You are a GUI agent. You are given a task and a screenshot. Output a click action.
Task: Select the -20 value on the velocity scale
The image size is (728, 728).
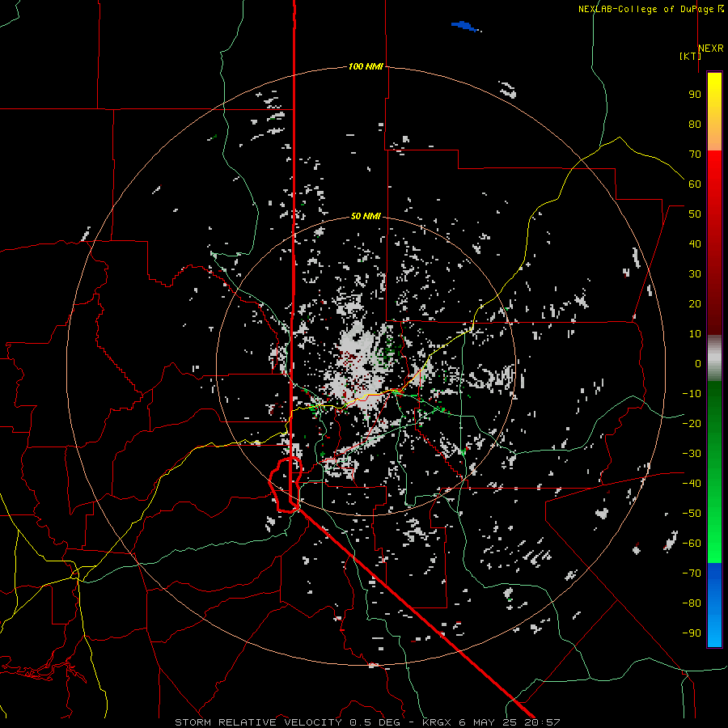pyautogui.click(x=692, y=423)
